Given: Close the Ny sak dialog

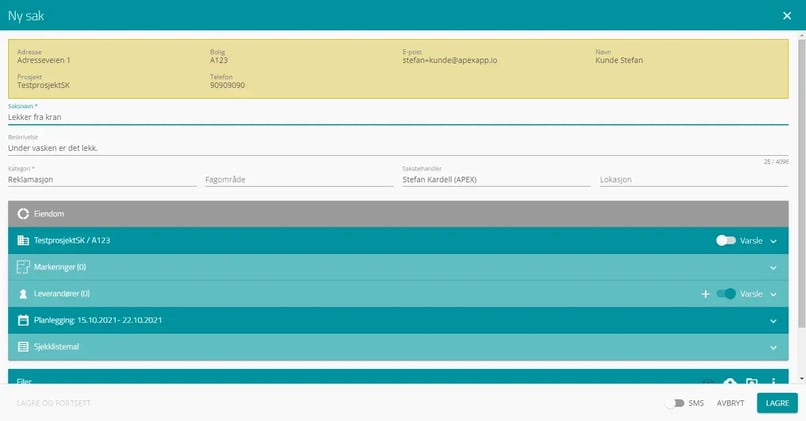Looking at the screenshot, I should tap(786, 15).
